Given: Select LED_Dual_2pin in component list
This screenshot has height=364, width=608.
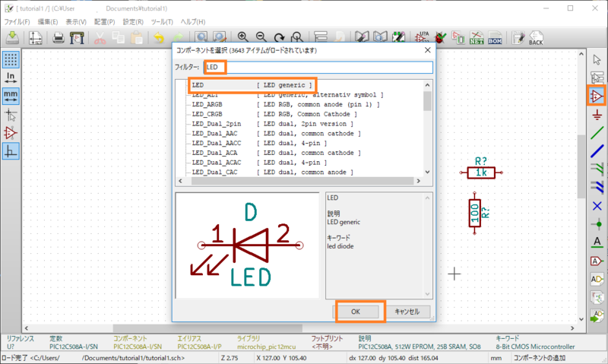Looking at the screenshot, I should [x=273, y=124].
